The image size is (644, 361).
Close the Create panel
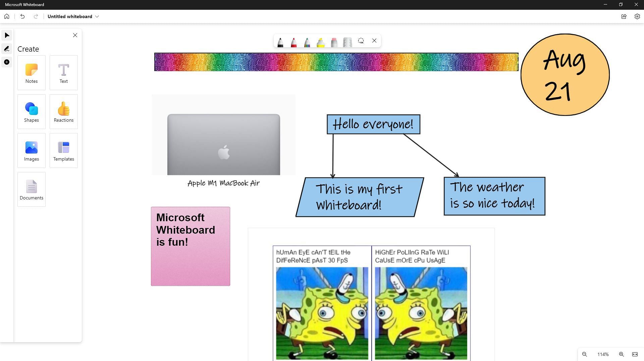coord(75,35)
